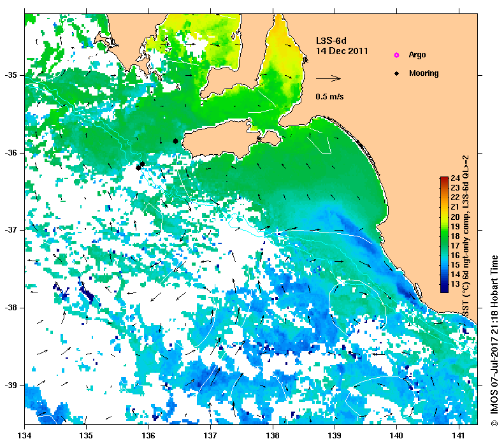Click the 135 longitude axis label
Image resolution: width=504 pixels, height=446 pixels.
(87, 436)
